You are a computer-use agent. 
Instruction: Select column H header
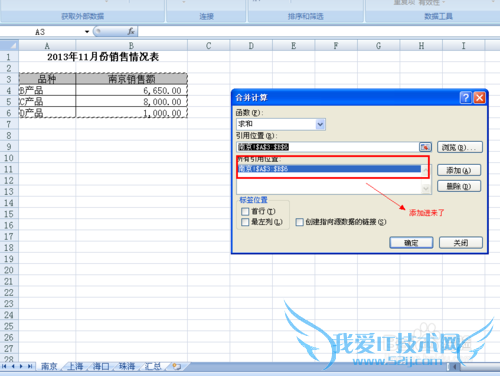point(421,45)
